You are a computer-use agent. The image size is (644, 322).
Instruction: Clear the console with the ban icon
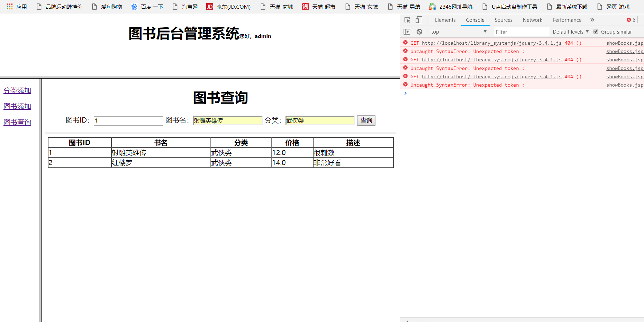point(419,32)
